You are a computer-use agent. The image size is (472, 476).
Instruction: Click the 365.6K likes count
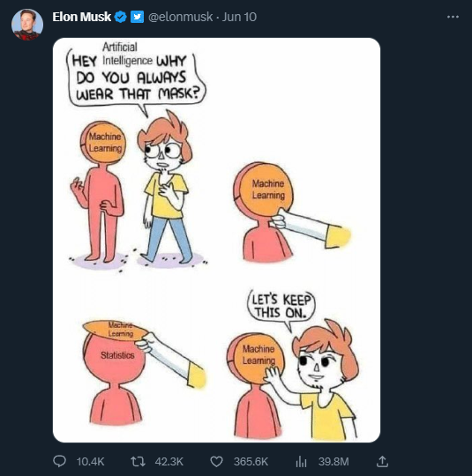coord(251,462)
